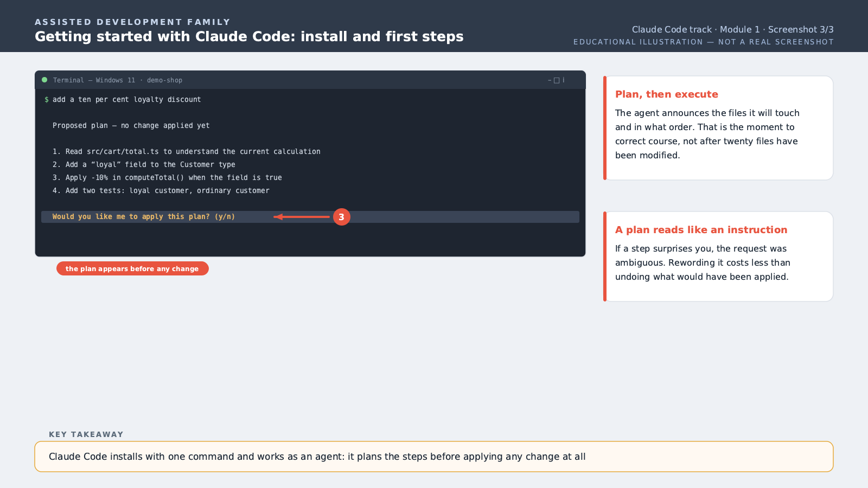Click the red pill 'the plan appears before any change'
This screenshot has width=868, height=488.
(132, 268)
